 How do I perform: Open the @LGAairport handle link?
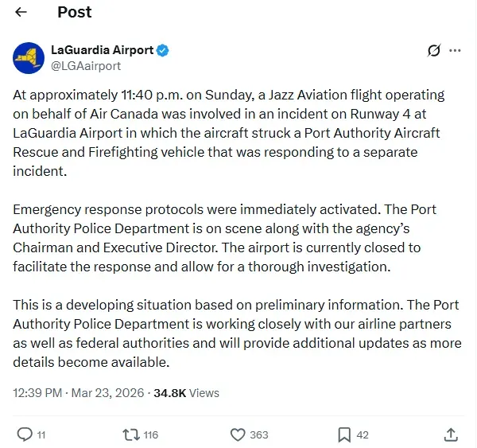click(86, 65)
